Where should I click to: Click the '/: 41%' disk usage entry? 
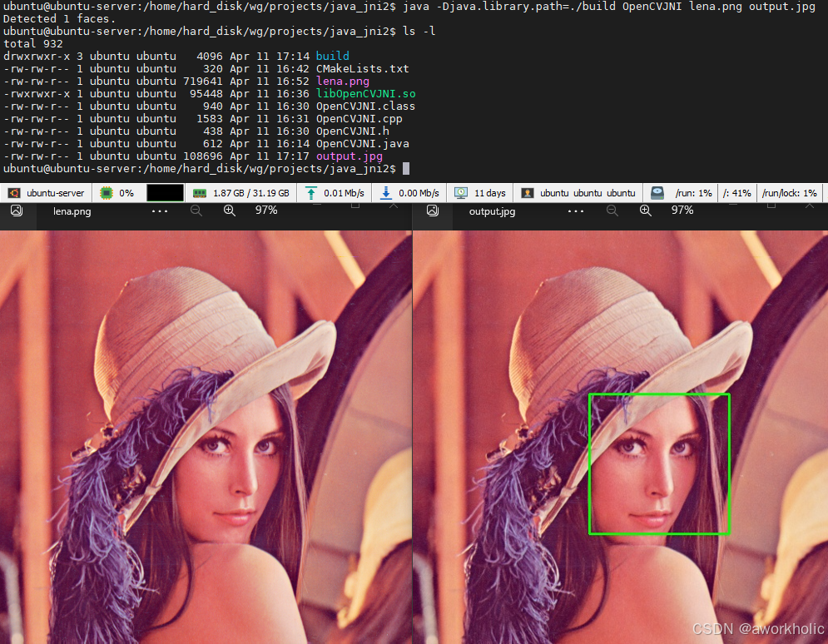[x=737, y=193]
